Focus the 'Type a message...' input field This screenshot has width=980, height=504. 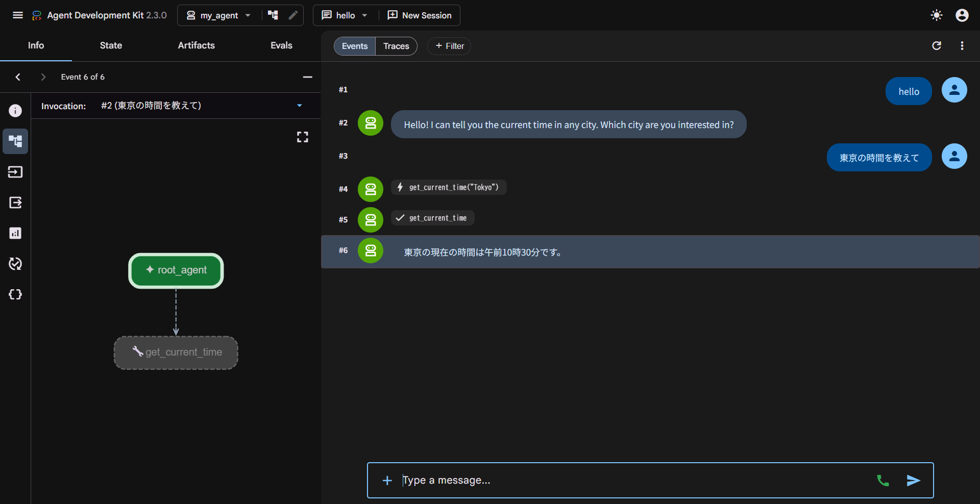click(633, 481)
